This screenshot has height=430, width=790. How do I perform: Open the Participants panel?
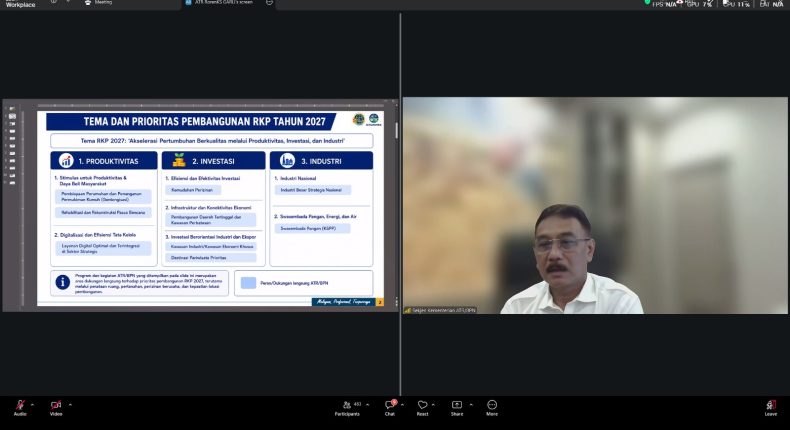click(347, 408)
